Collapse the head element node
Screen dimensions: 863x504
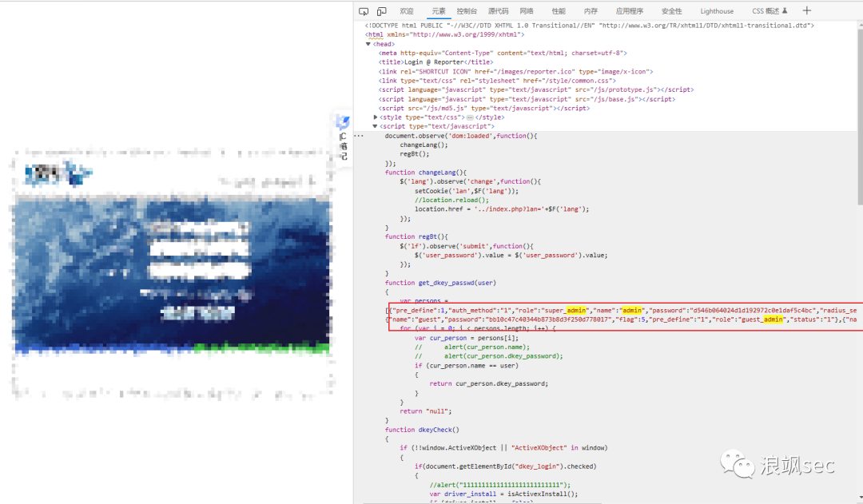(x=368, y=44)
